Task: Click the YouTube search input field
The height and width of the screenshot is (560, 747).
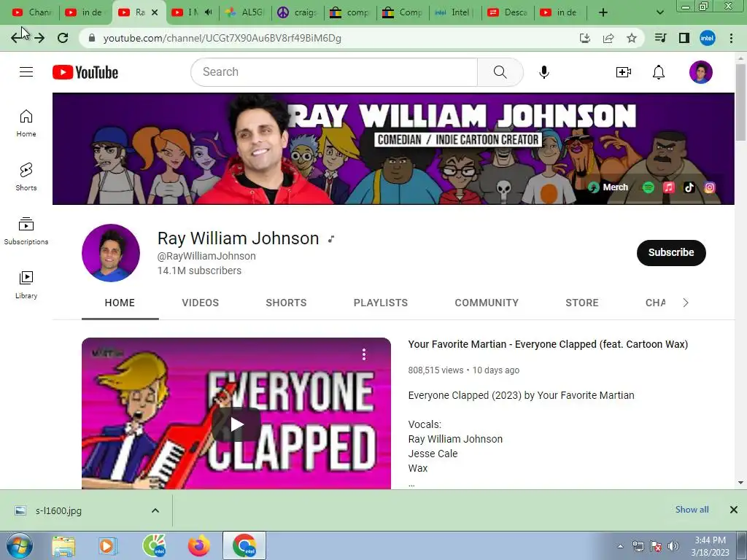Action: 334,72
